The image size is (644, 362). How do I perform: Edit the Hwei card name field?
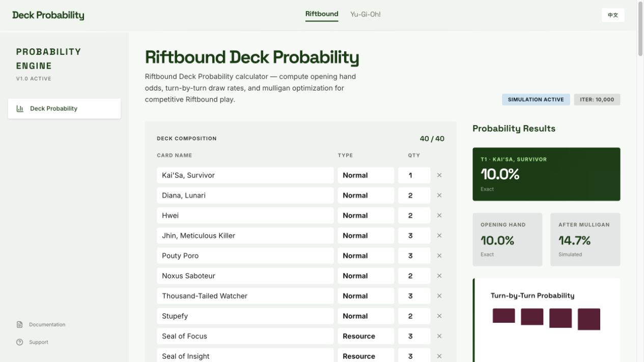click(245, 216)
